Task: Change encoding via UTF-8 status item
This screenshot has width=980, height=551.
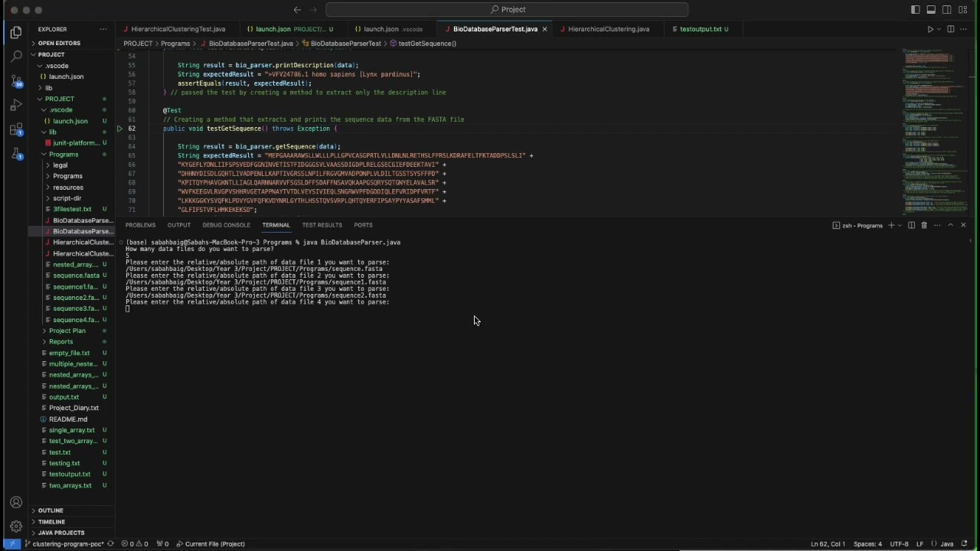Action: click(900, 544)
